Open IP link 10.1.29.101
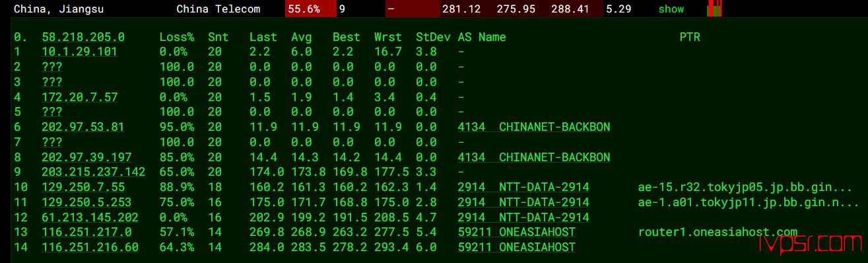868x263 pixels. tap(80, 52)
